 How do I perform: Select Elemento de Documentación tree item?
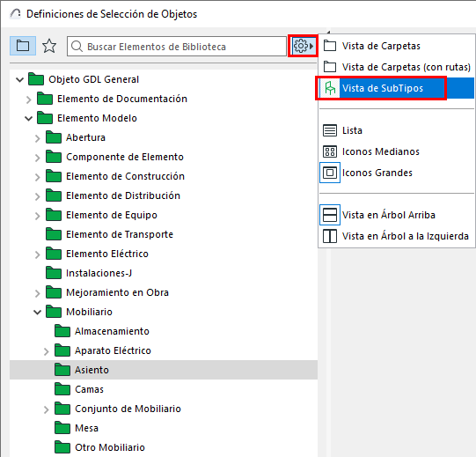pos(122,99)
